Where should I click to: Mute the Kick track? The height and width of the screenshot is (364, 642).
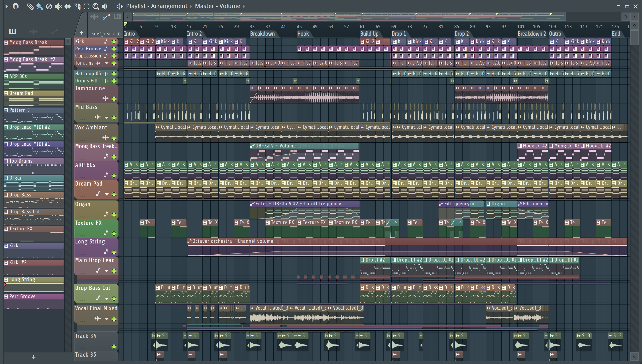coord(114,42)
